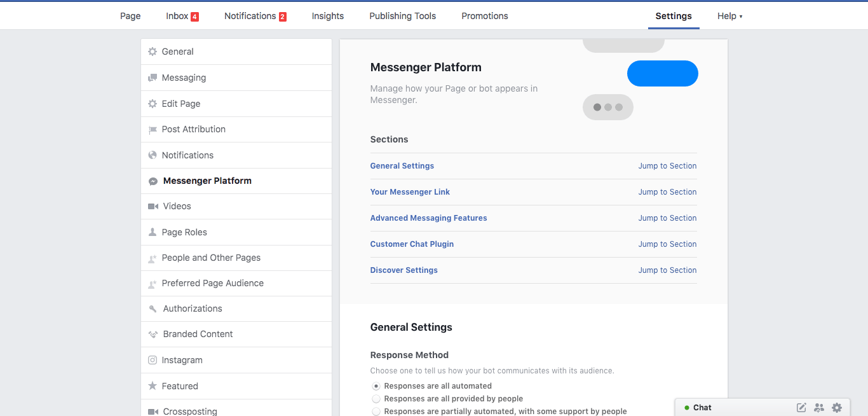Click the camera icon beside Videos
Image resolution: width=868 pixels, height=416 pixels.
(x=153, y=207)
